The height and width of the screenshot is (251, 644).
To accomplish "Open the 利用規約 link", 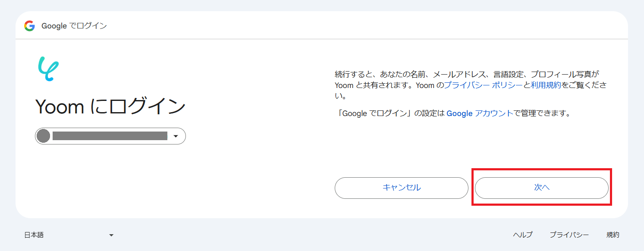I will click(x=546, y=85).
